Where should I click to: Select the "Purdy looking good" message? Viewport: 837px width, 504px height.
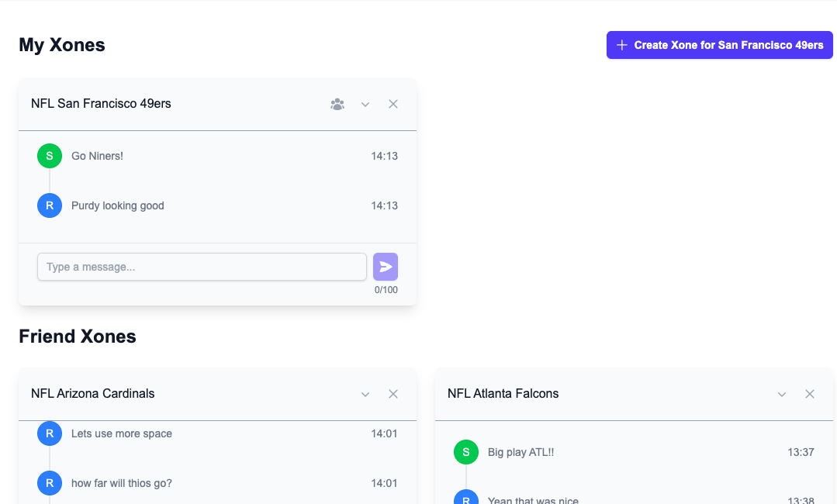tap(118, 205)
